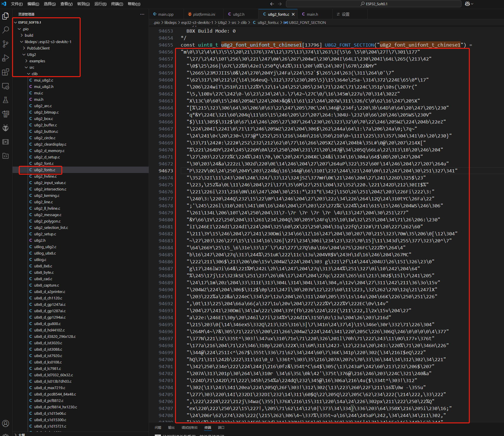Open the 编辑(E) menu
Screen dimensions: 504x436
pos(33,4)
